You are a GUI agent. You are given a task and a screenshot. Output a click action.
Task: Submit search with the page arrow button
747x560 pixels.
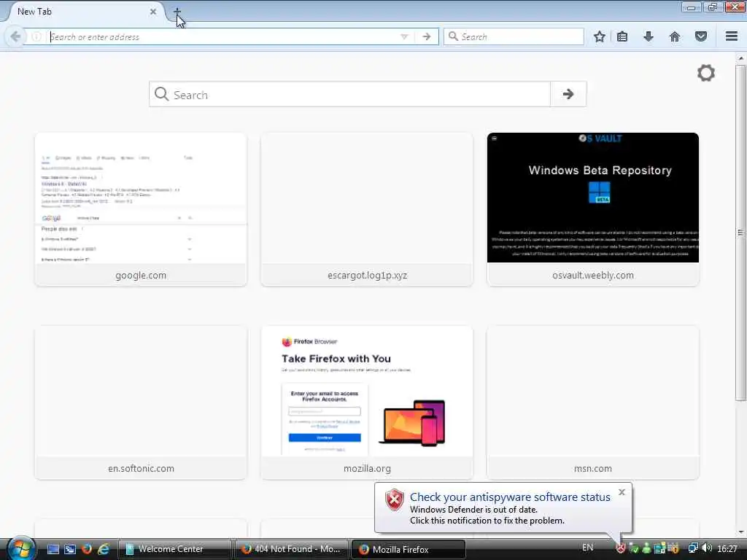(x=568, y=94)
